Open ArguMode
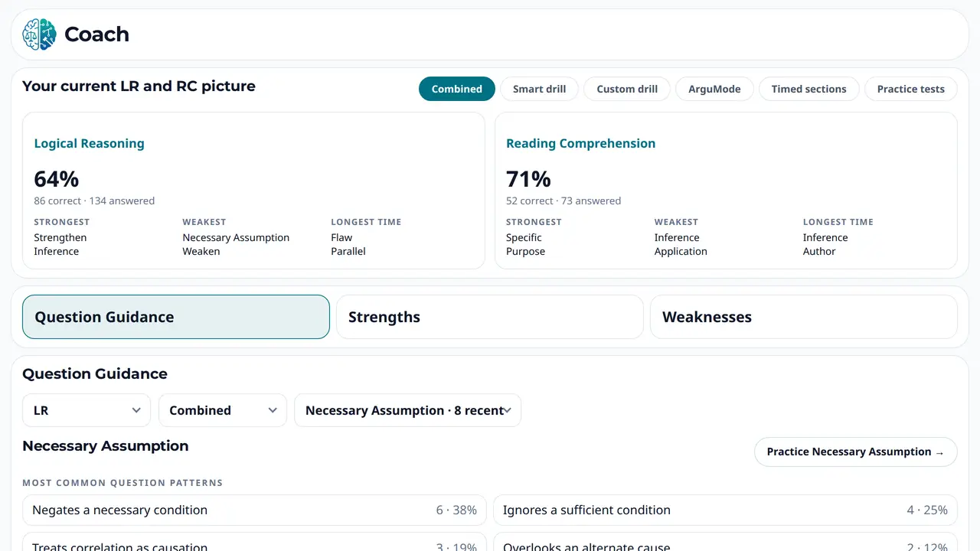Viewport: 980px width, 551px height. [x=714, y=89]
